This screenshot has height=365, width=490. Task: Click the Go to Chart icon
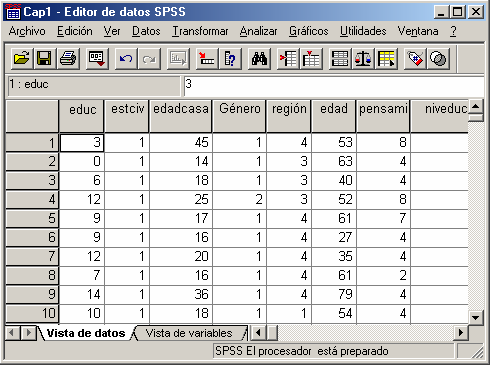pos(178,59)
